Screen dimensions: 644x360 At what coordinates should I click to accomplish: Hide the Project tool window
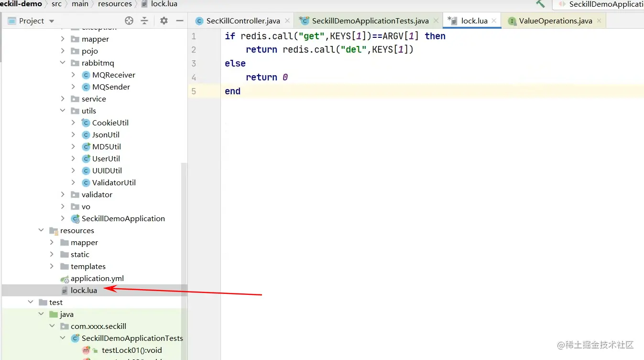point(180,21)
